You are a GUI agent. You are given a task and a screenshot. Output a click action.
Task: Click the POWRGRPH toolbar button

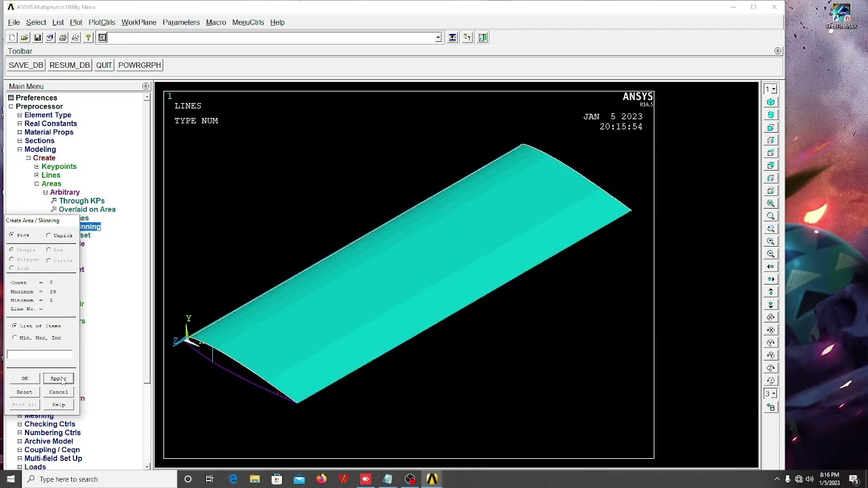140,65
